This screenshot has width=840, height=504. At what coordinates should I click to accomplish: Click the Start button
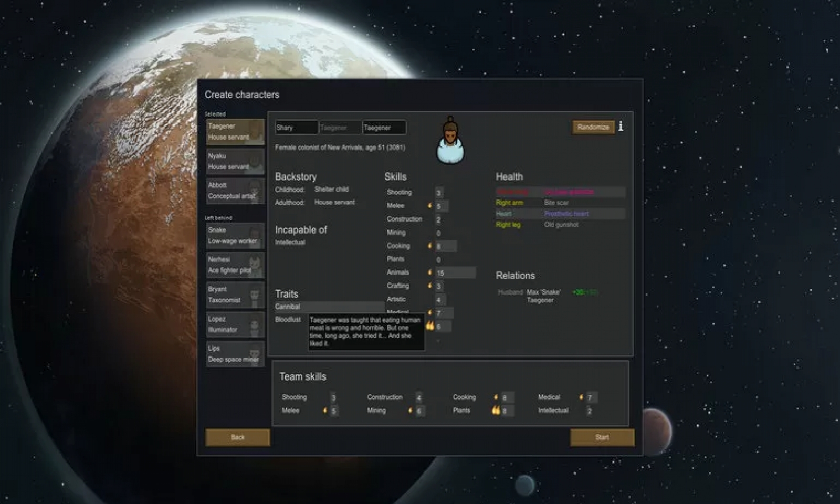tap(602, 437)
